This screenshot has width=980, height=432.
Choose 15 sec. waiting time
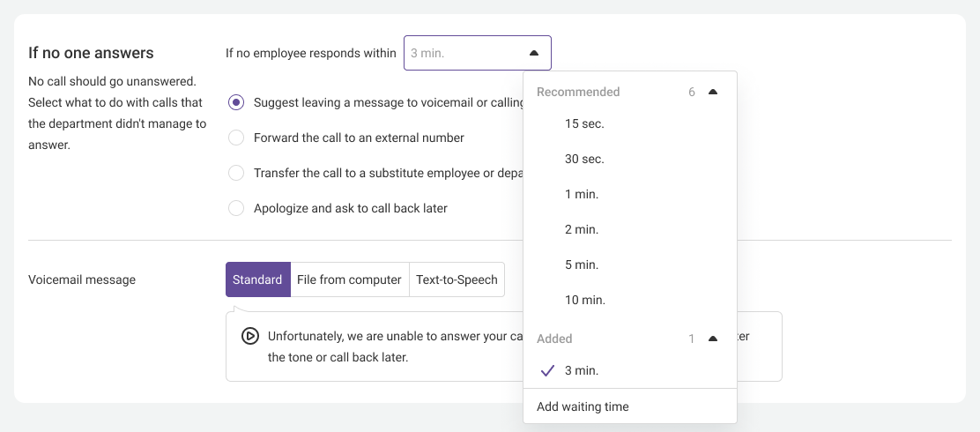[584, 124]
